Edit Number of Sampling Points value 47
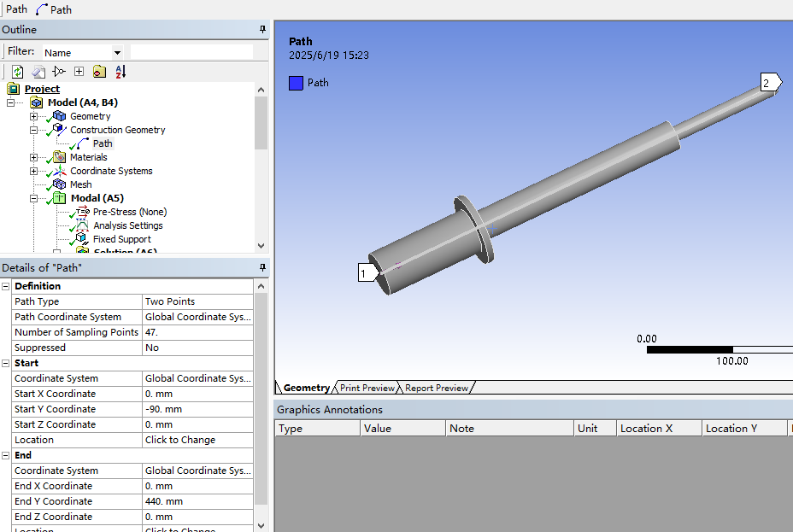 tap(197, 332)
